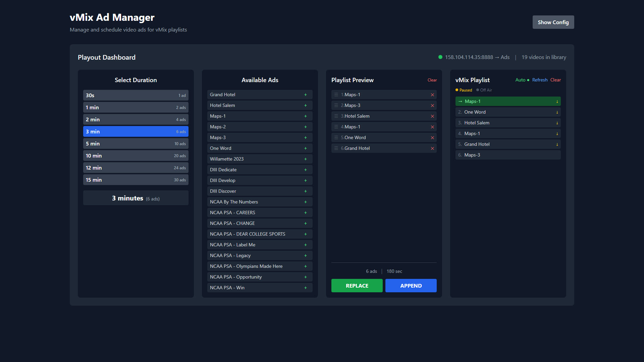The height and width of the screenshot is (362, 644).
Task: Click the down arrow on Grand Hotel playlist item
Action: (x=557, y=144)
